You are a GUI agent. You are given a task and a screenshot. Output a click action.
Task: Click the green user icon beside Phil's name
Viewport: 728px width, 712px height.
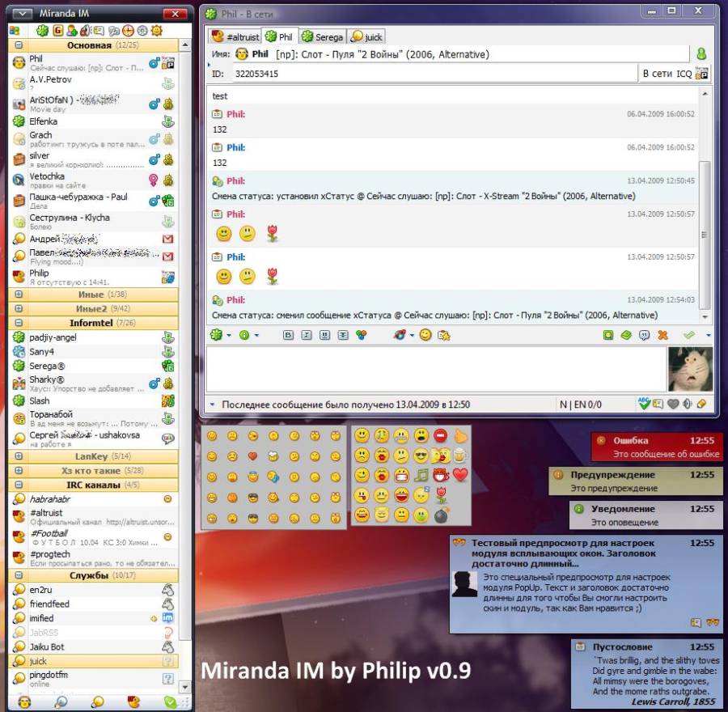click(x=701, y=54)
